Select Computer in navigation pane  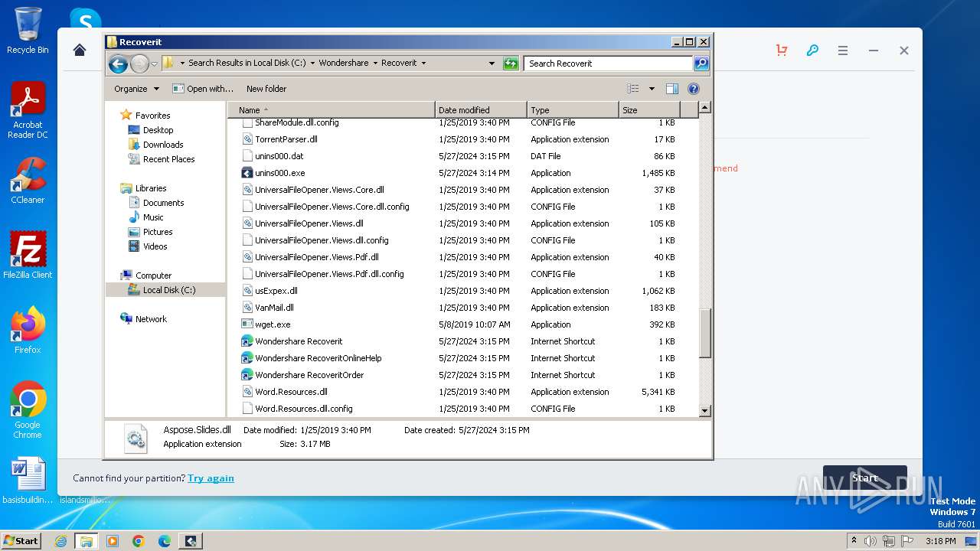(x=153, y=275)
